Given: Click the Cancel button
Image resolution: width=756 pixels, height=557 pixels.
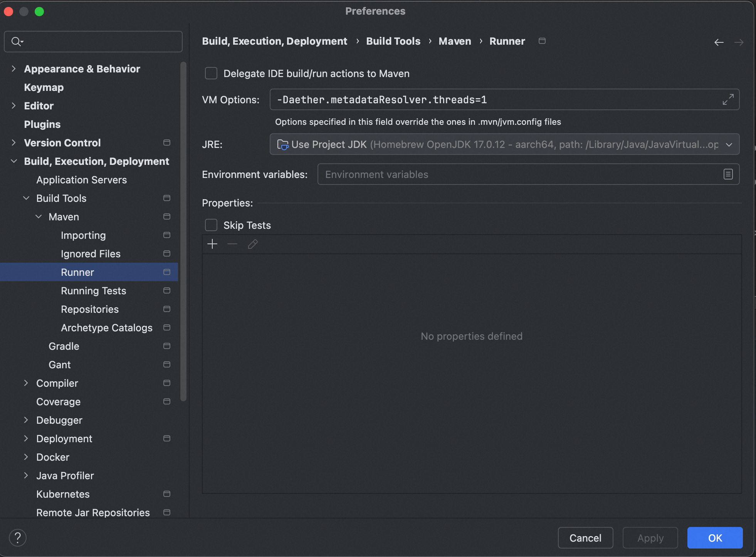Looking at the screenshot, I should (585, 538).
